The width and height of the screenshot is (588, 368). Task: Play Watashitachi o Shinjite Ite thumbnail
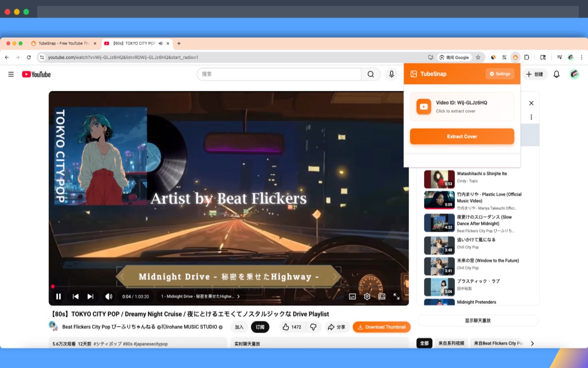[x=439, y=179]
